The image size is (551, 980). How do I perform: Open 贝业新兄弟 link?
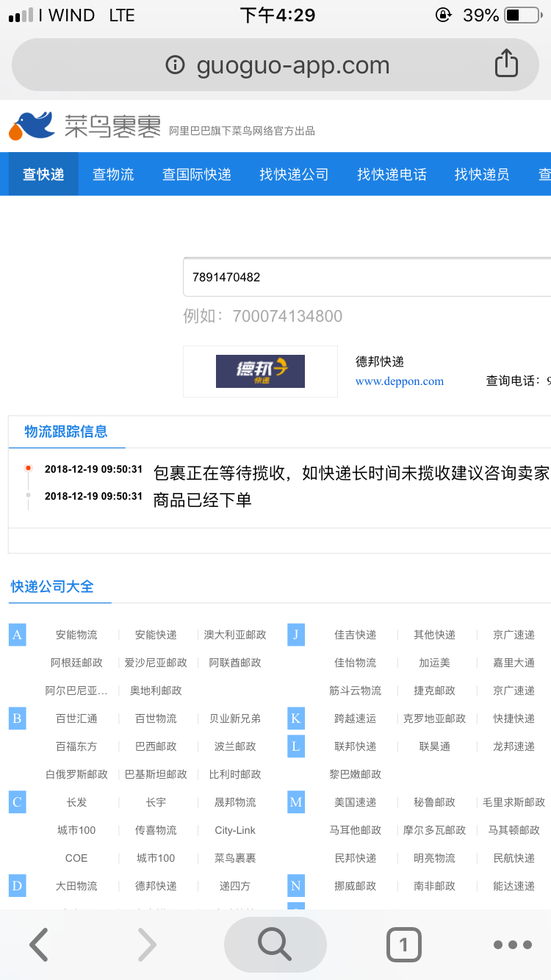pos(235,718)
